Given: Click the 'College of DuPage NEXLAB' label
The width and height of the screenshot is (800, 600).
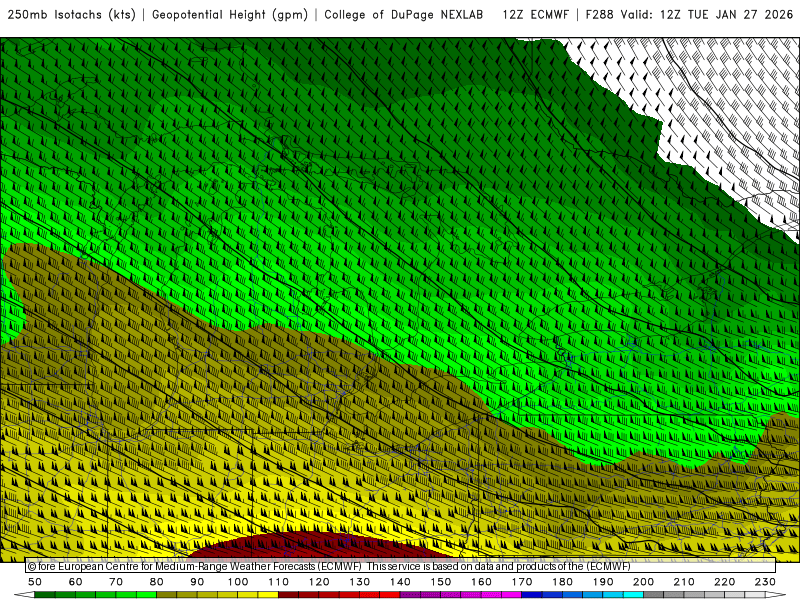Looking at the screenshot, I should [x=404, y=15].
